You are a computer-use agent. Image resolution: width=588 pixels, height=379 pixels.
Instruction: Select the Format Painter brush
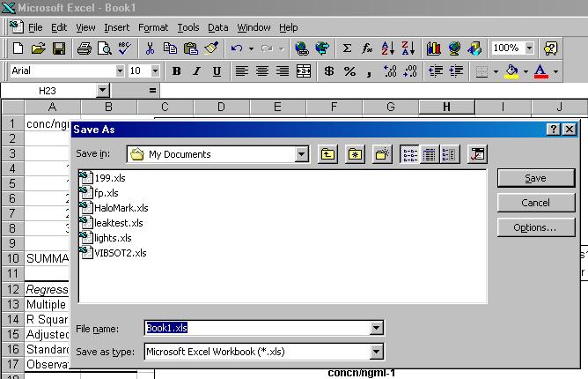pyautogui.click(x=211, y=48)
